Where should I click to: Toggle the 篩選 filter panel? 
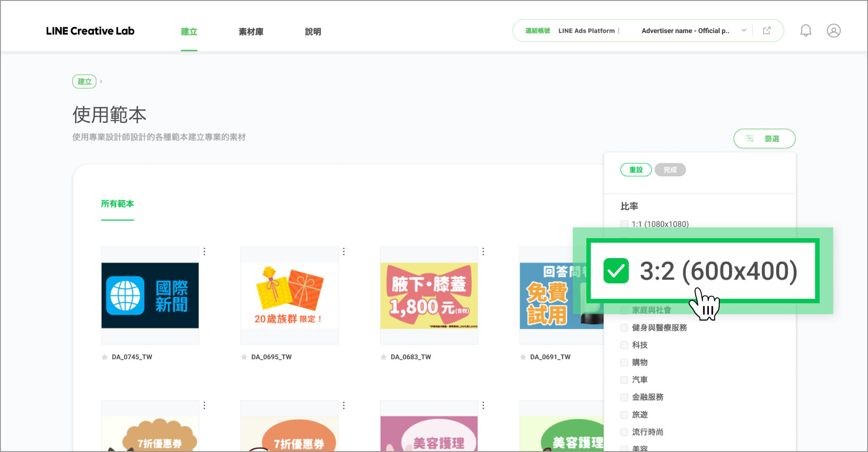764,139
